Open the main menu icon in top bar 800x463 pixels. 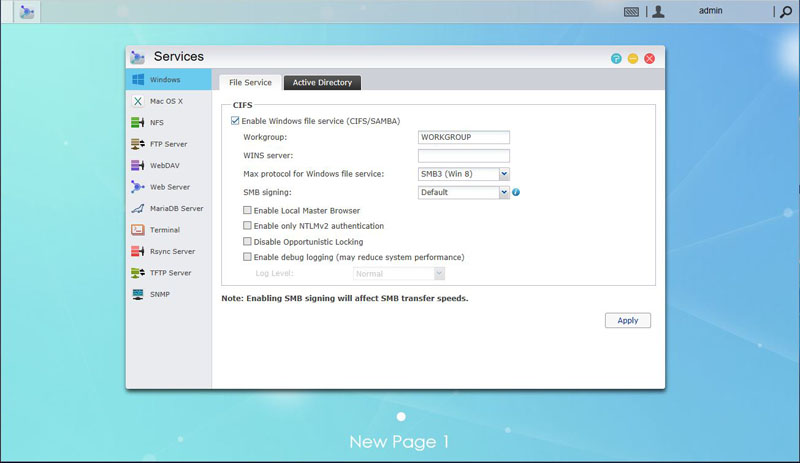(27, 11)
